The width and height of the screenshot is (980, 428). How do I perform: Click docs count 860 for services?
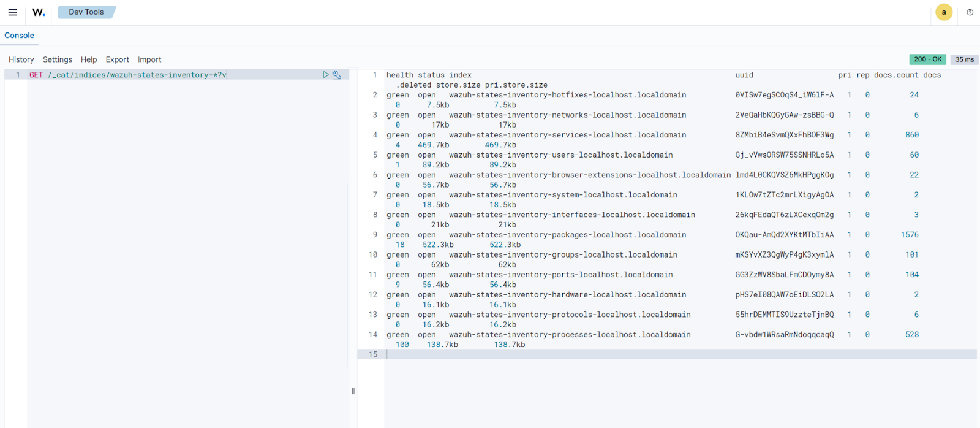(x=912, y=135)
